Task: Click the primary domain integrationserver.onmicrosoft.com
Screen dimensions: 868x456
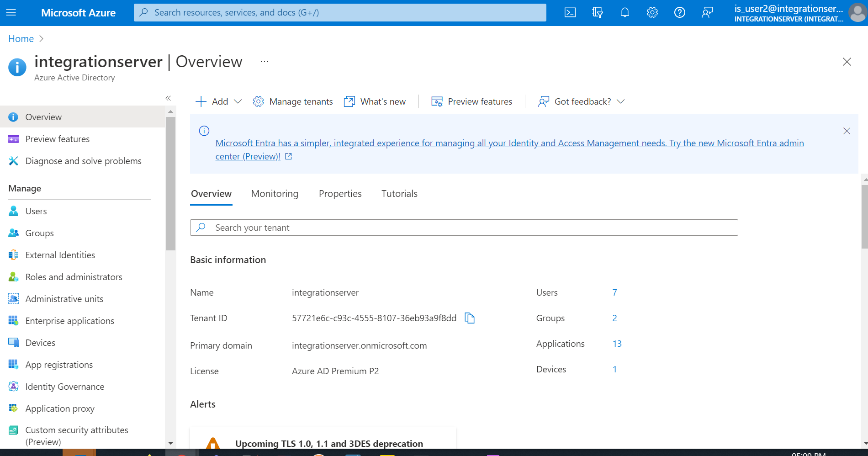Action: pyautogui.click(x=360, y=345)
